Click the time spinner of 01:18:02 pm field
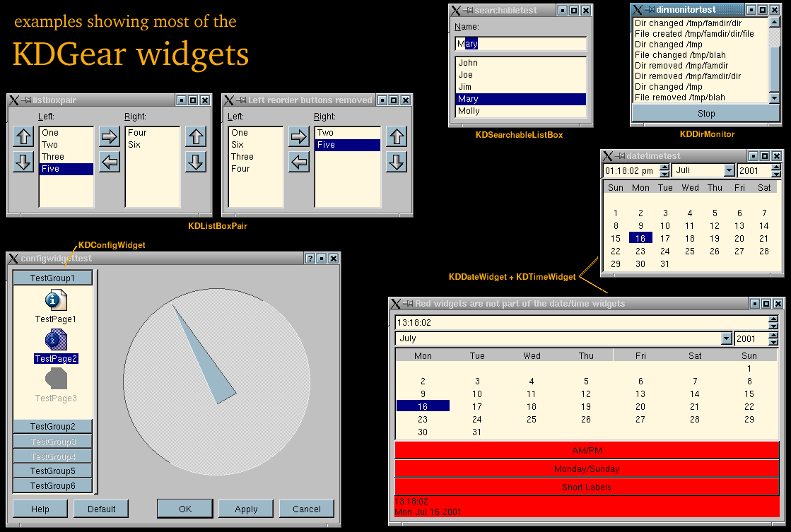 pos(665,170)
